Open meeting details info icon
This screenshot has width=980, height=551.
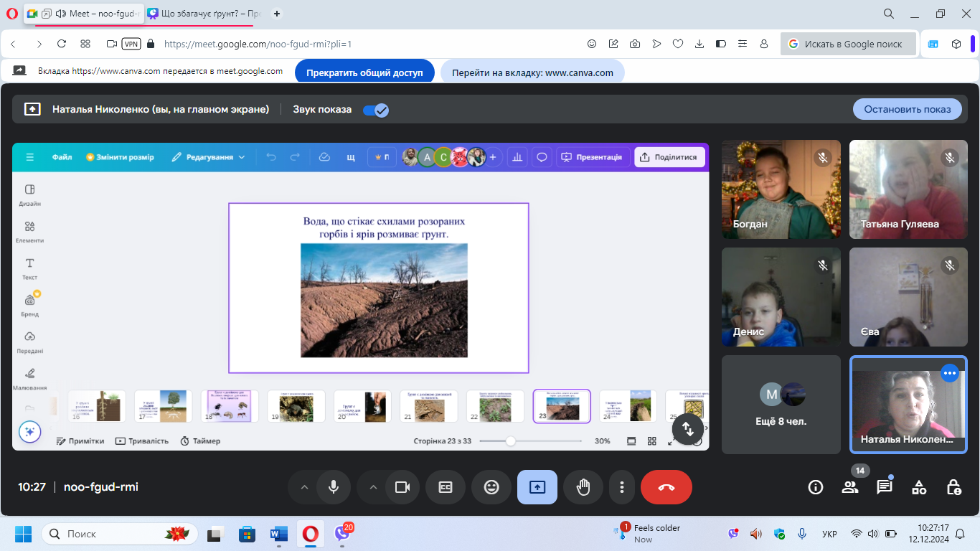[x=816, y=487]
